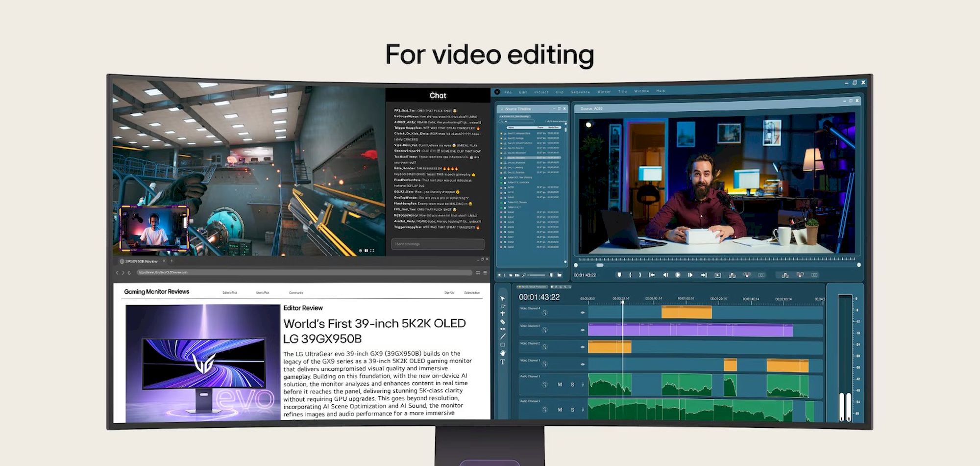Click the source monitor scrub bar handle
980x466 pixels.
point(600,265)
